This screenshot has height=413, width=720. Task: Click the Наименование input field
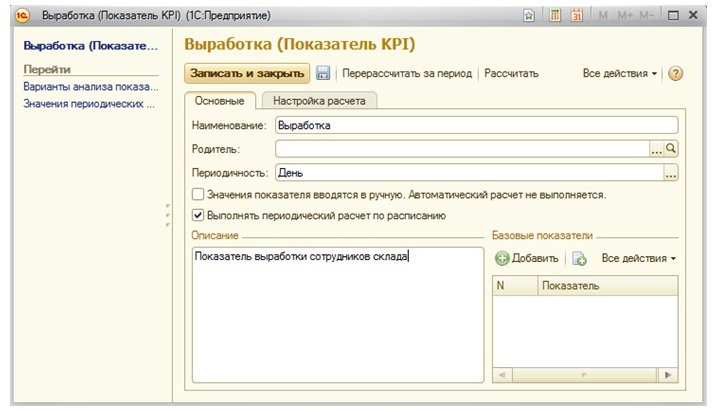pos(476,125)
